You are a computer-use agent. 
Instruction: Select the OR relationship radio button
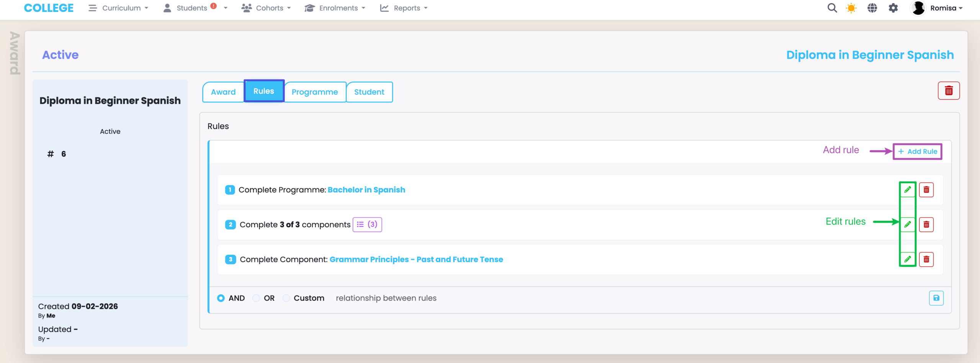(256, 298)
